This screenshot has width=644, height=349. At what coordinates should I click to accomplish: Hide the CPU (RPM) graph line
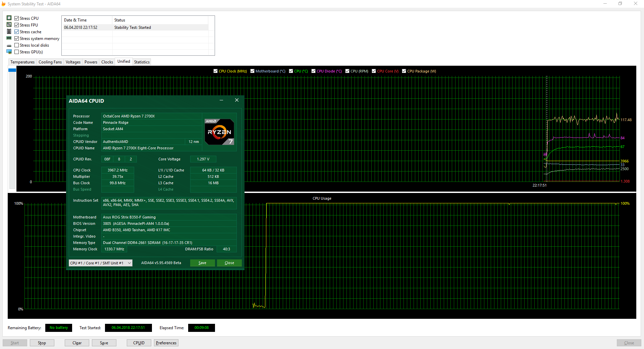click(347, 71)
